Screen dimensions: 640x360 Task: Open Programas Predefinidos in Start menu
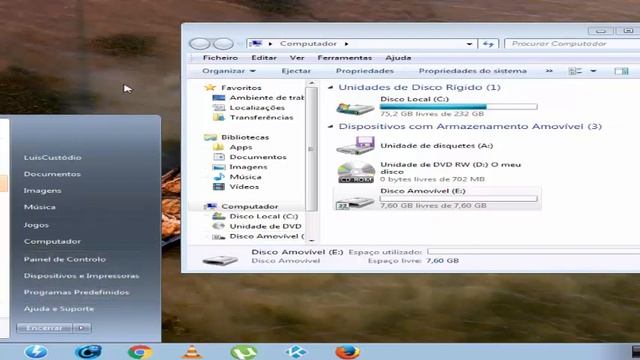(x=76, y=292)
